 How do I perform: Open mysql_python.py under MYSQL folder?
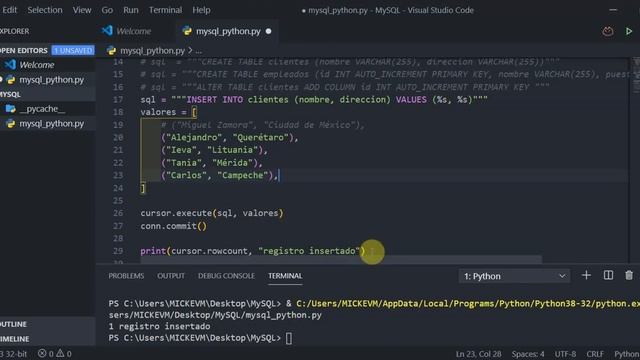pos(51,124)
